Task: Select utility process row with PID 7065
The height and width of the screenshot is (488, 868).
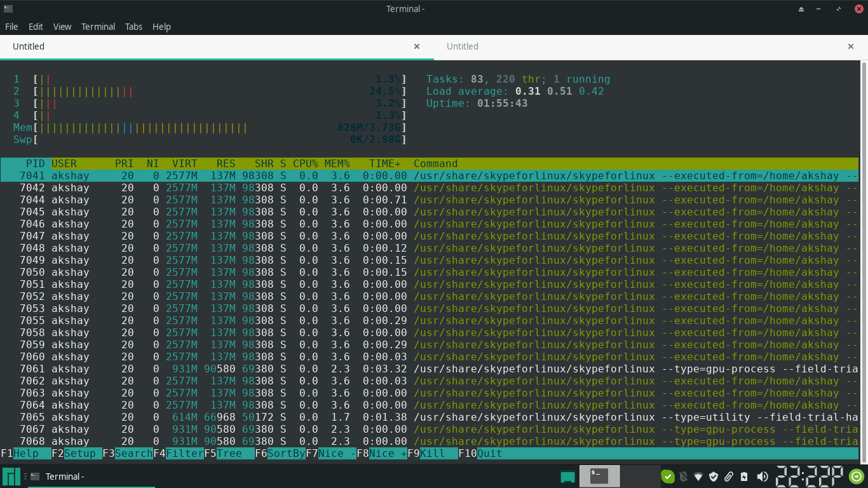Action: pos(430,417)
